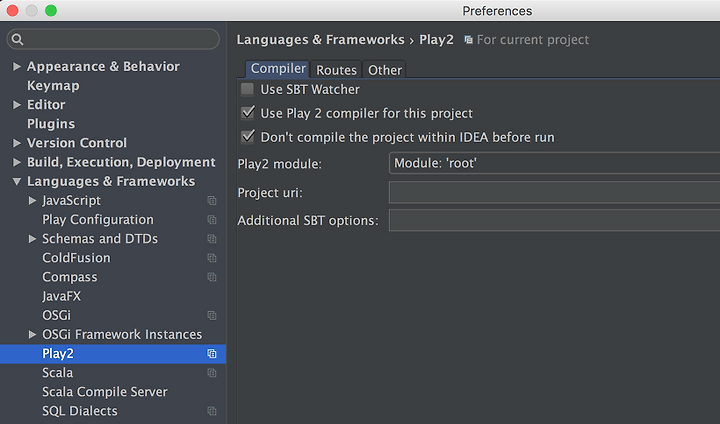720x424 pixels.
Task: Collapse the Languages & Frameworks section
Action: pos(17,181)
